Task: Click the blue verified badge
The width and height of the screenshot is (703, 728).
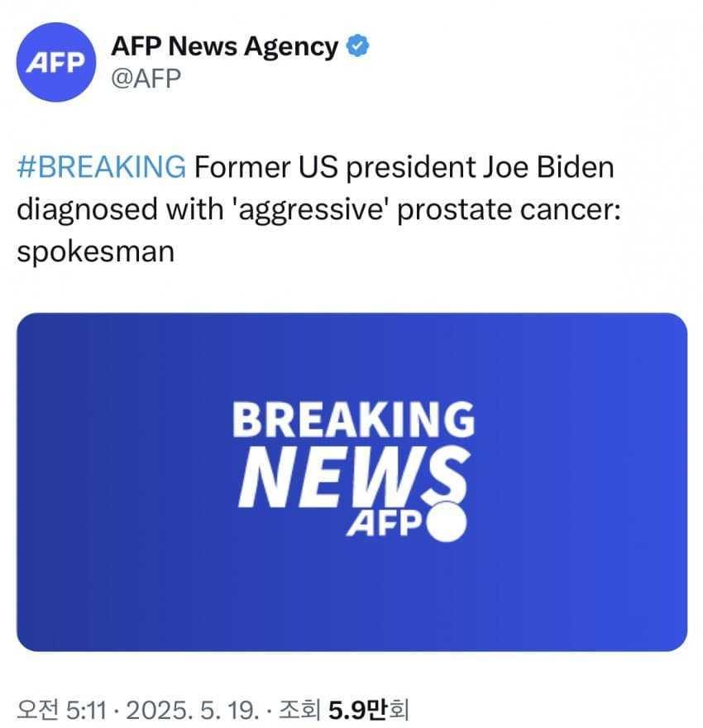Action: tap(356, 47)
